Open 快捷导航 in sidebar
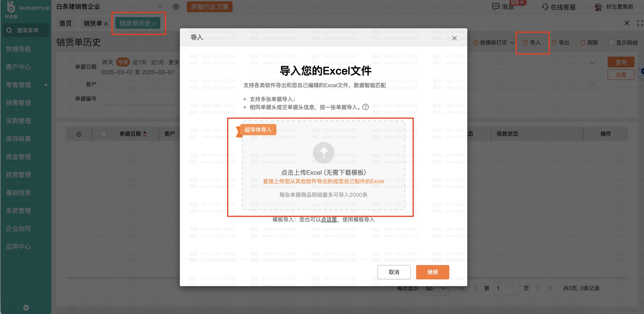This screenshot has height=314, width=644. point(18,49)
